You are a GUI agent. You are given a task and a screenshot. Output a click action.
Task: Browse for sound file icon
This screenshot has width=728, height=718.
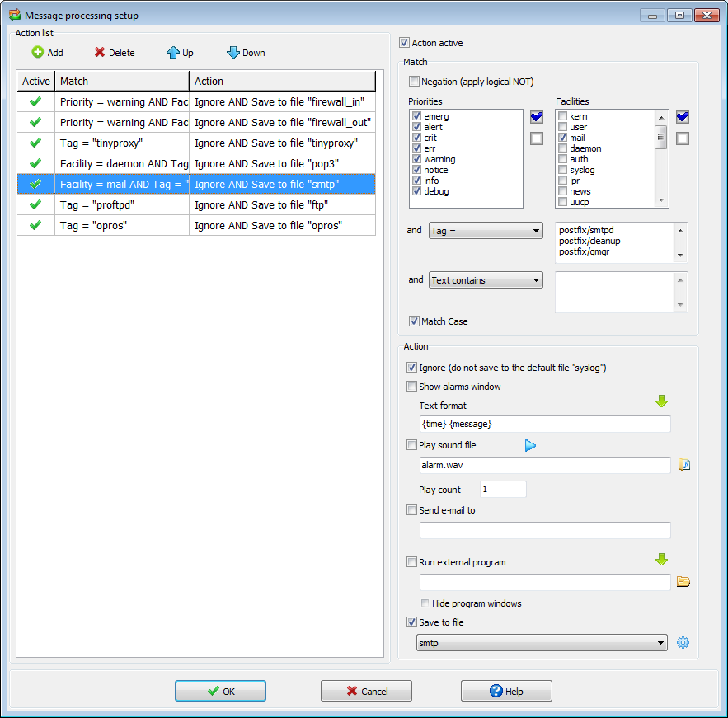[683, 465]
